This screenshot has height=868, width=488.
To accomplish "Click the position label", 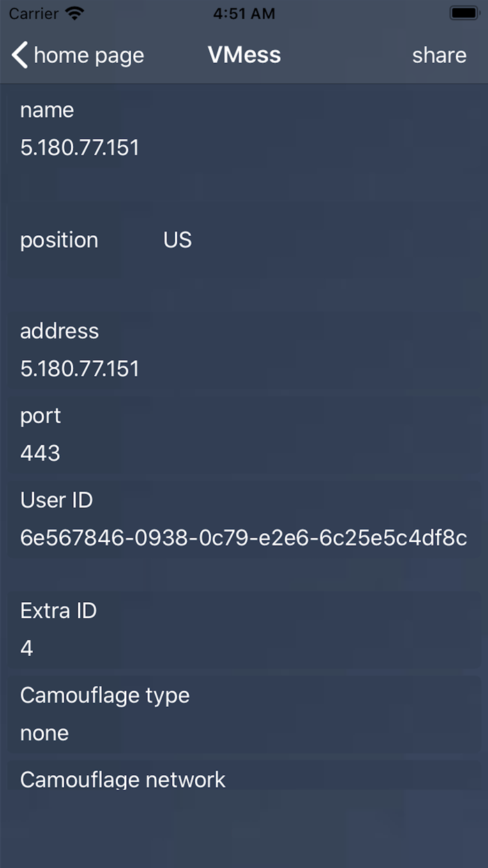I will pos(59,240).
